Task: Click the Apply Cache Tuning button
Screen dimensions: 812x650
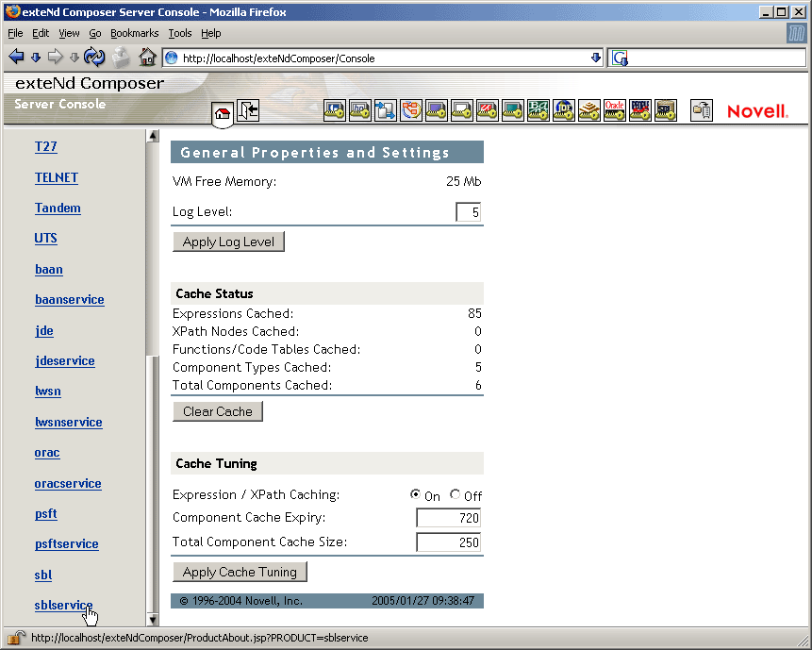Action: point(240,572)
